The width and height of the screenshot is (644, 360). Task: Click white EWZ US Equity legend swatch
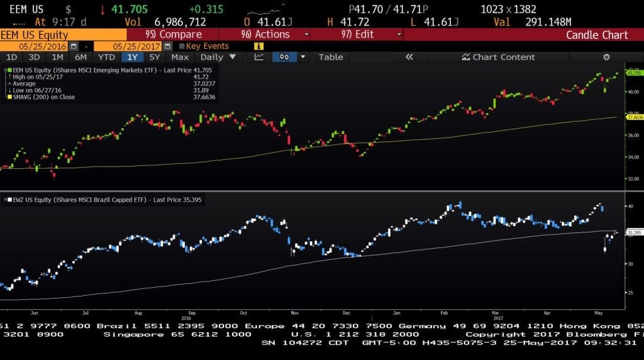(10, 200)
